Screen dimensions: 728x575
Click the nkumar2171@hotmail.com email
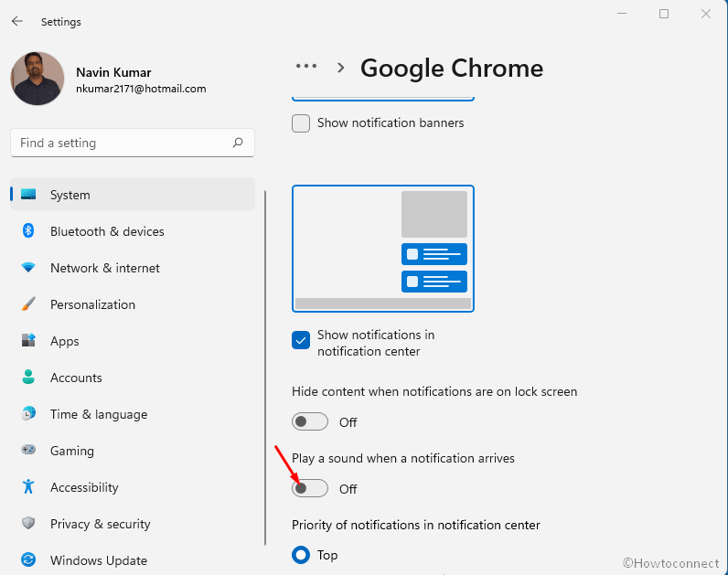tap(141, 89)
